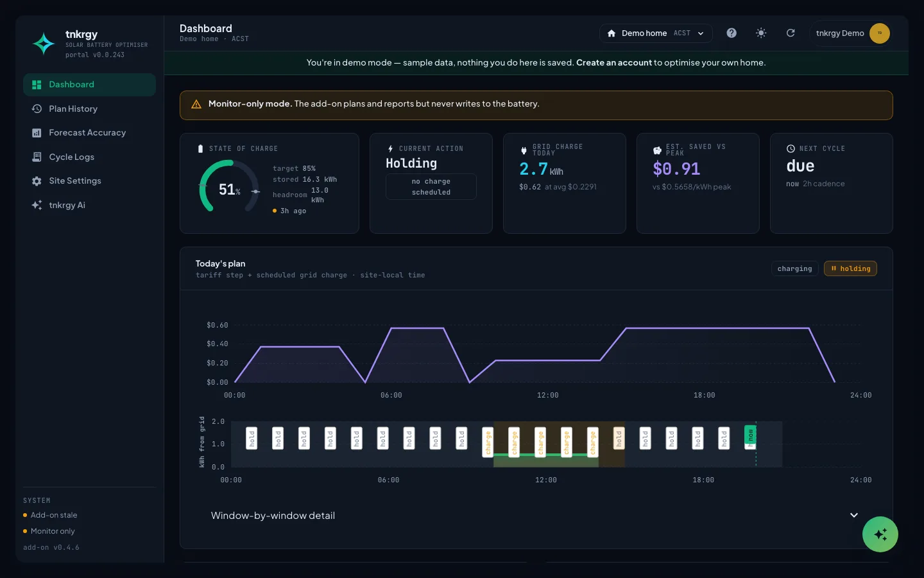Click the due next cycle value
The width and height of the screenshot is (924, 578).
pos(800,166)
